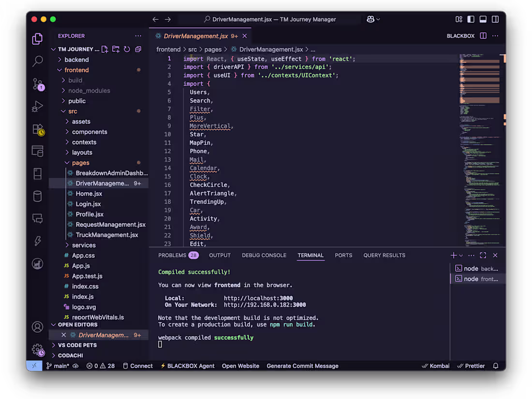The height and width of the screenshot is (399, 532).
Task: Expand the backend folder
Action: (76, 59)
